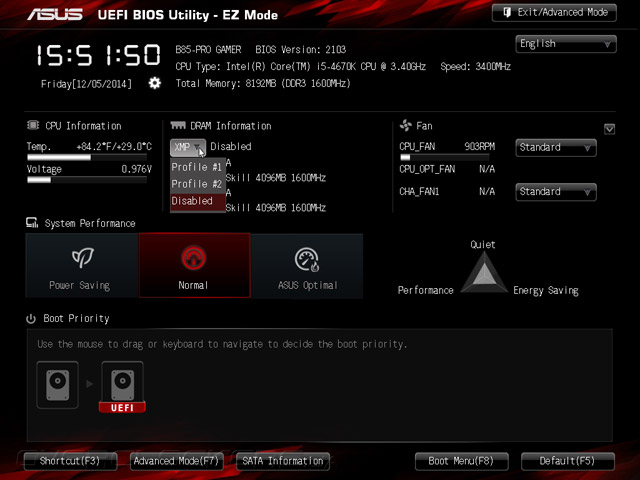The height and width of the screenshot is (480, 640).
Task: Click the Fan section fan icon
Action: (x=406, y=125)
